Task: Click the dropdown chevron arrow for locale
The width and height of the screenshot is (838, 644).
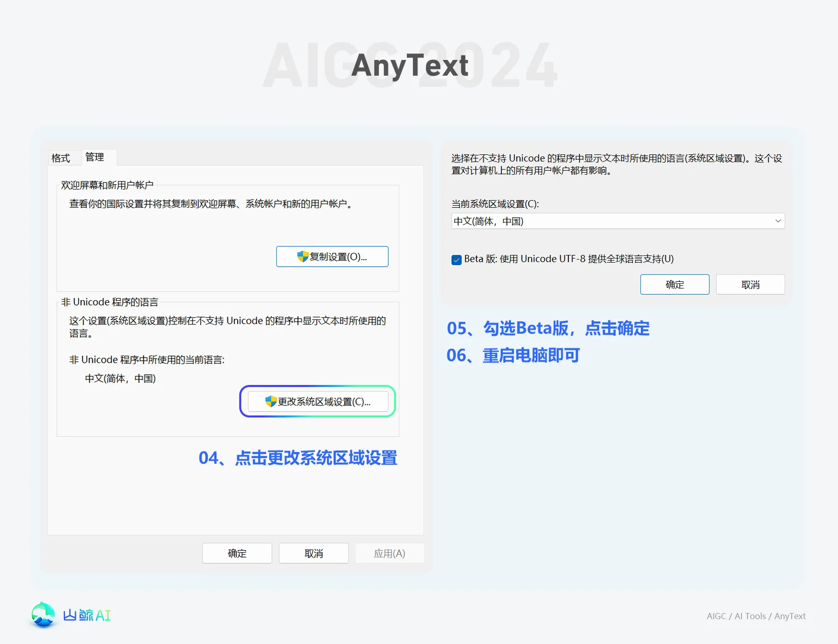Action: [x=778, y=221]
